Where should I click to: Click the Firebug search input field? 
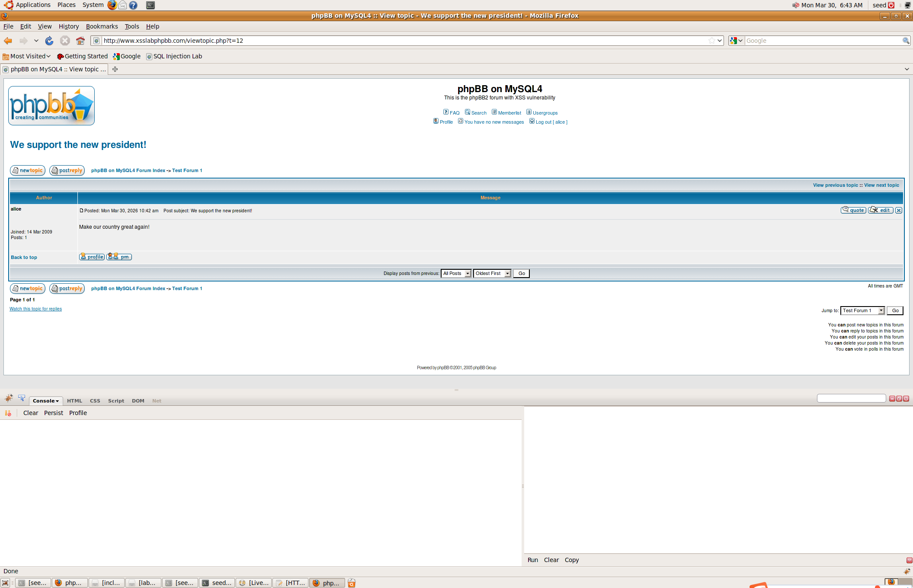[851, 398]
